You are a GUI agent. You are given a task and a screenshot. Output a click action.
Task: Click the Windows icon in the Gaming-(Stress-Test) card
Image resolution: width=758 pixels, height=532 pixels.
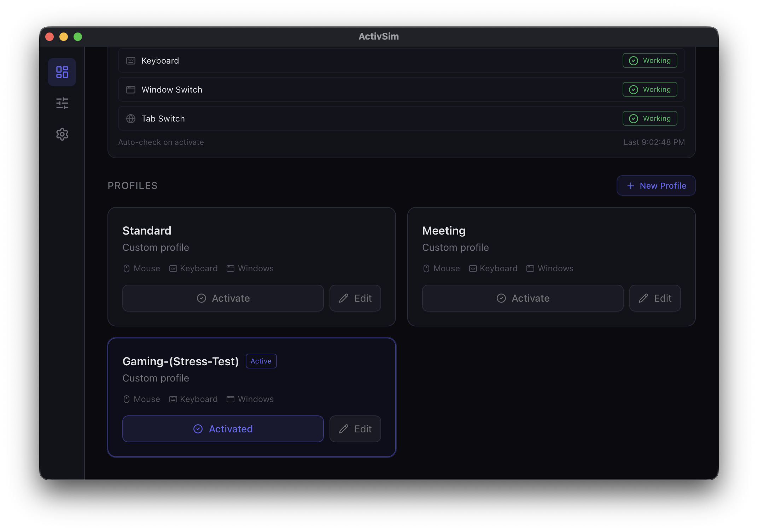[x=230, y=399]
